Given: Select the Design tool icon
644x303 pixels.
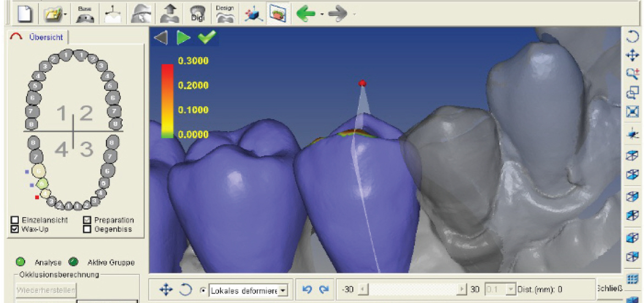Looking at the screenshot, I should [x=225, y=13].
